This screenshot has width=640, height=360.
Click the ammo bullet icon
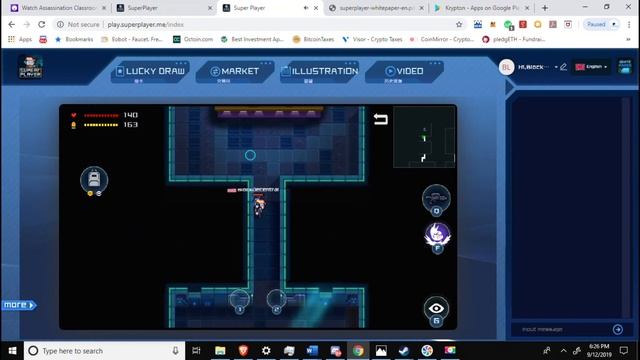[x=73, y=125]
